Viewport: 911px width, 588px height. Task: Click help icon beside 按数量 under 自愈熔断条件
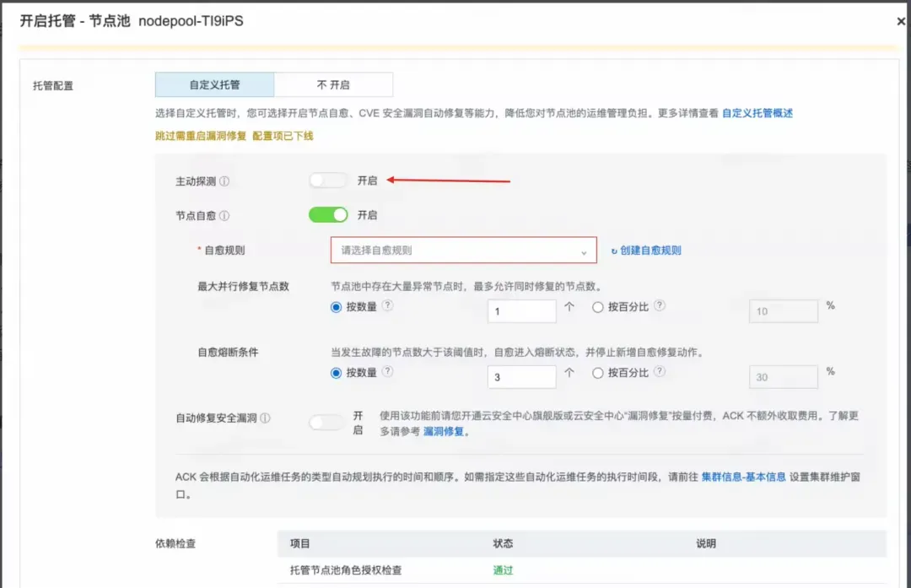(x=387, y=371)
